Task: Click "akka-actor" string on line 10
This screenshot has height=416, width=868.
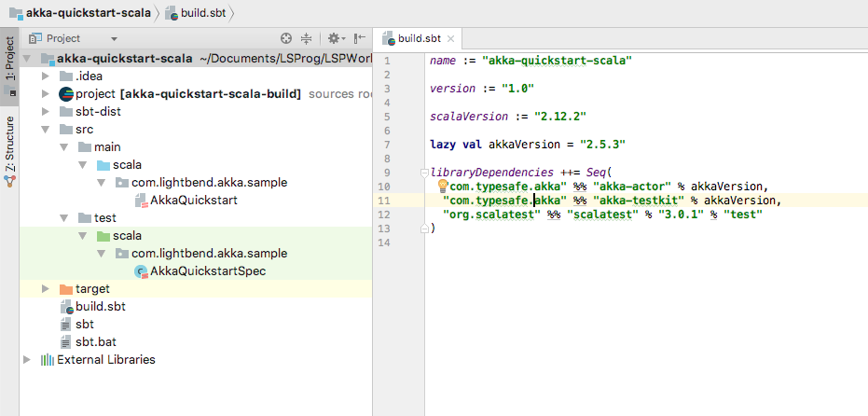Action: click(x=632, y=187)
